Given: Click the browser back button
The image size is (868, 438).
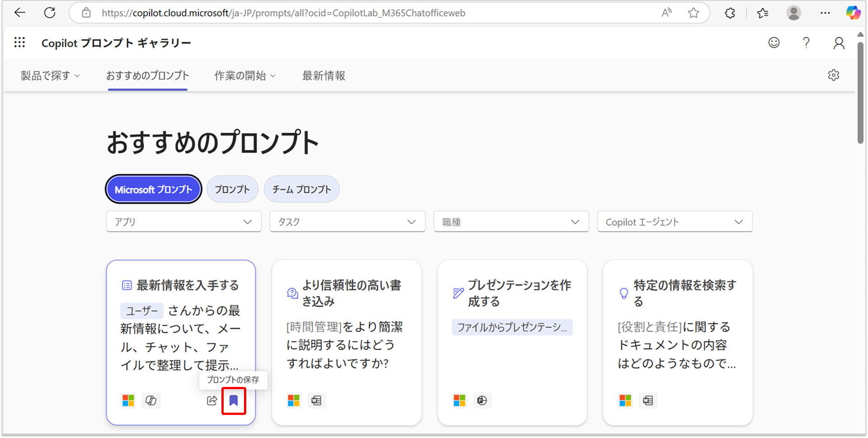Looking at the screenshot, I should [19, 13].
